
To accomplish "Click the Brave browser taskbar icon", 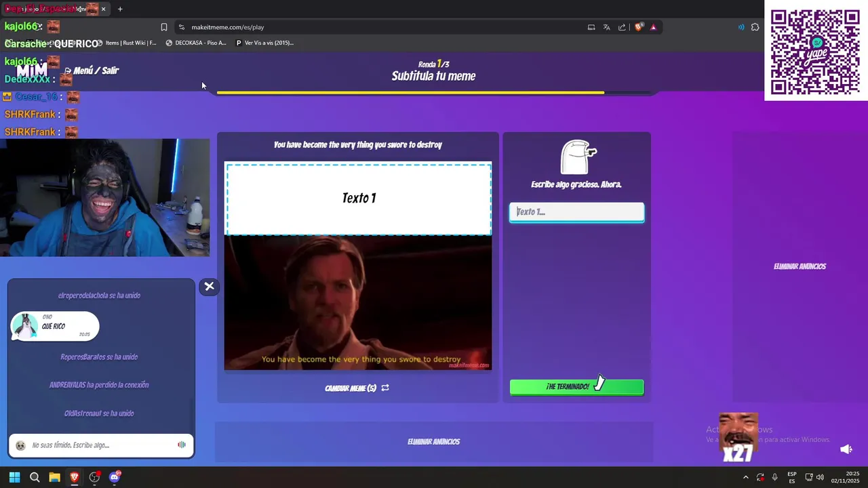I will (75, 477).
